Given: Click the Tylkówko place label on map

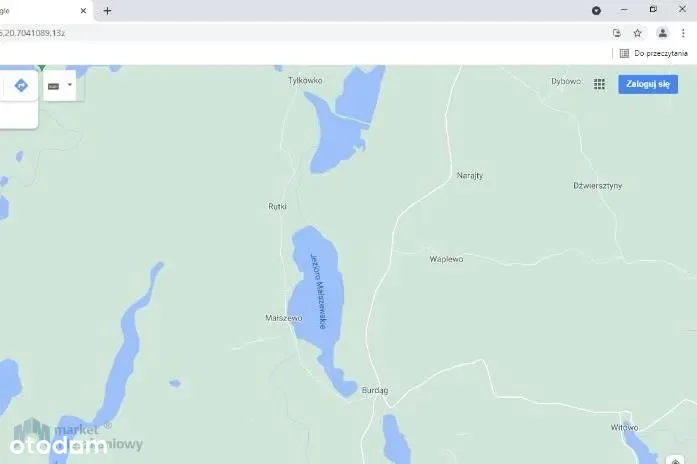Looking at the screenshot, I should pyautogui.click(x=304, y=80).
